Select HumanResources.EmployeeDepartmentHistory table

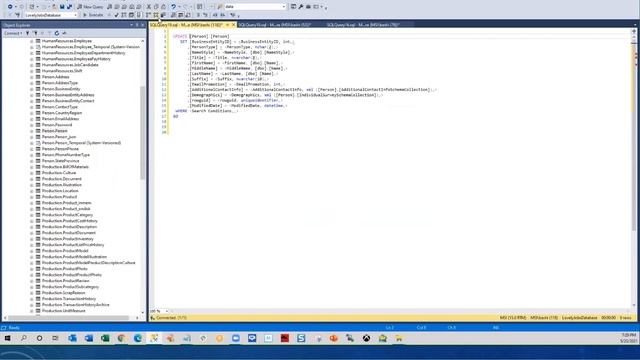(x=84, y=53)
